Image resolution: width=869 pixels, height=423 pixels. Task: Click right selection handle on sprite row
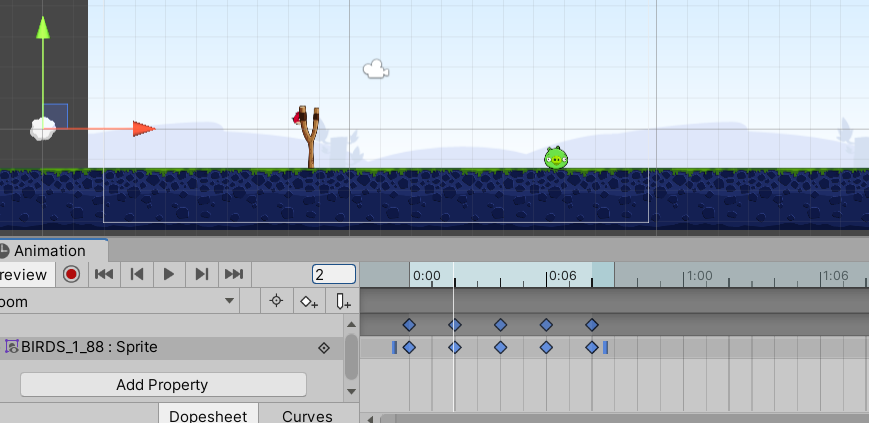(x=606, y=348)
